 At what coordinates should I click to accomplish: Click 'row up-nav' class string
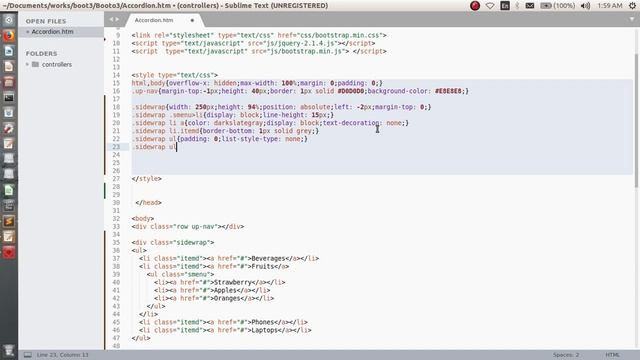(196, 227)
